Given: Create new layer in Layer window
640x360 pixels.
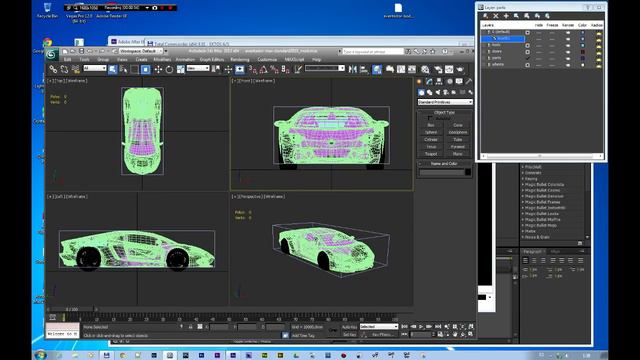Looking at the screenshot, I should pyautogui.click(x=485, y=16).
